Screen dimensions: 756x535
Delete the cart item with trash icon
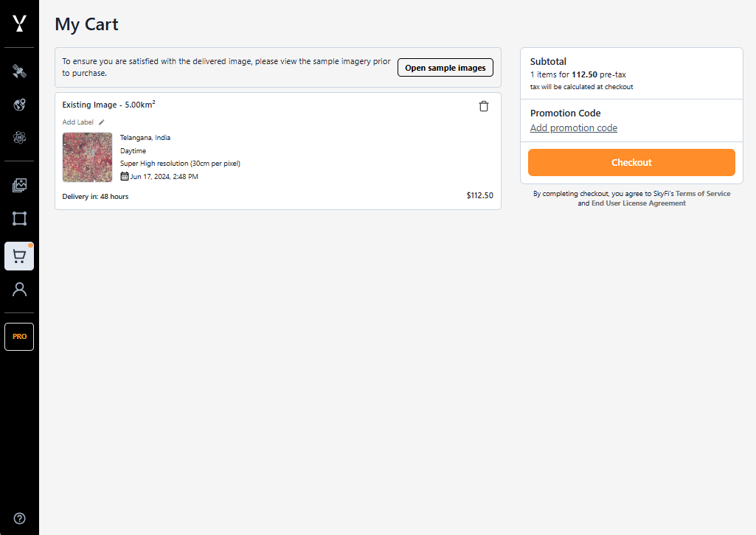tap(484, 106)
